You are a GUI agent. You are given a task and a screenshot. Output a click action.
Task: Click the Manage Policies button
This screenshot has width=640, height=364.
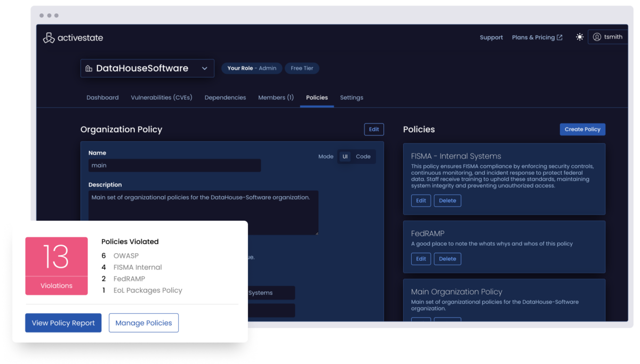point(143,323)
